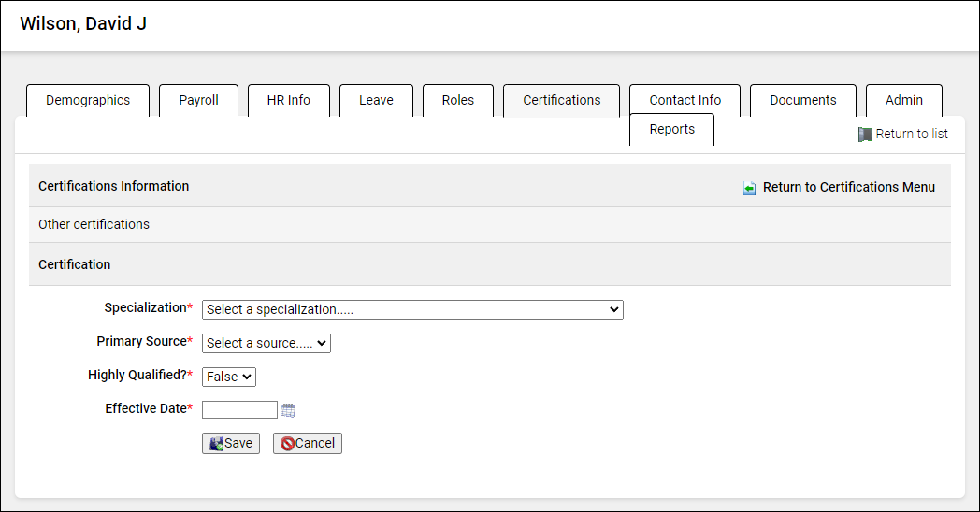The width and height of the screenshot is (980, 512).
Task: Switch to the Reports tab
Action: pos(671,129)
